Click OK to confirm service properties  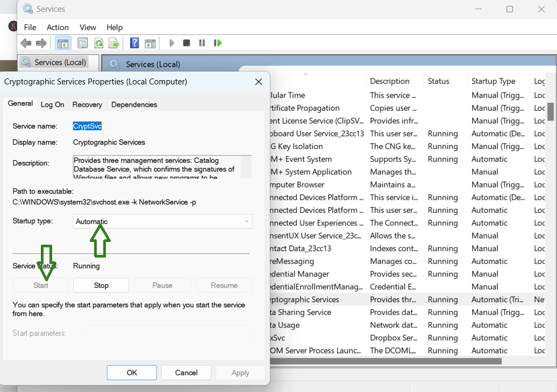coord(132,373)
